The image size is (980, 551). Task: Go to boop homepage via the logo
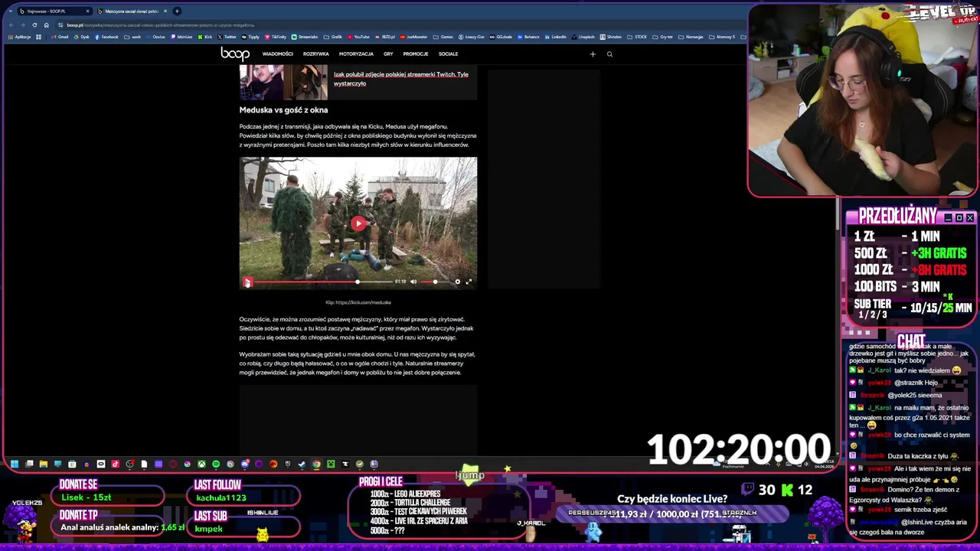(235, 54)
